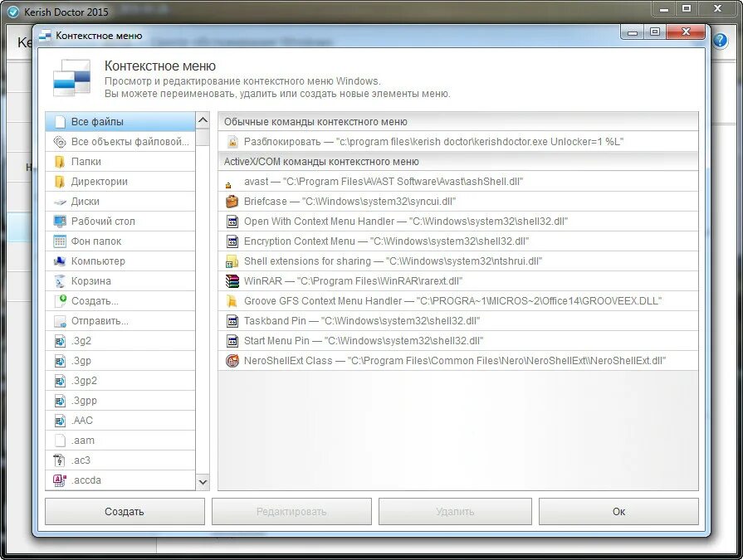Viewport: 743px width, 560px height.
Task: Select Корзина in the list
Action: pyautogui.click(x=120, y=280)
